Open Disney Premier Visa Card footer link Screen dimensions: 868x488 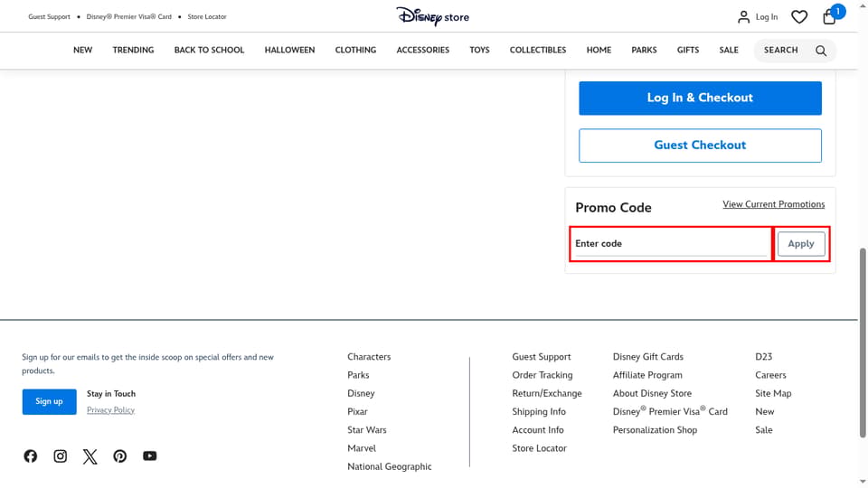pyautogui.click(x=670, y=411)
